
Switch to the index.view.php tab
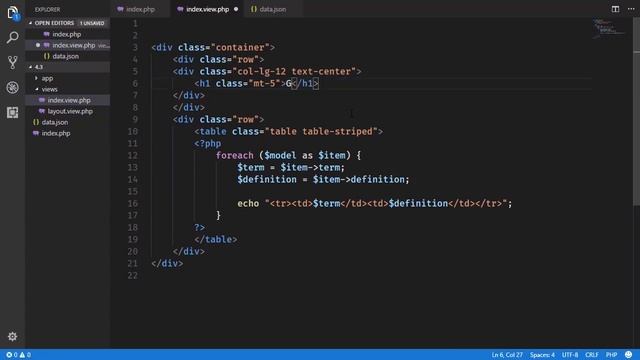point(207,9)
